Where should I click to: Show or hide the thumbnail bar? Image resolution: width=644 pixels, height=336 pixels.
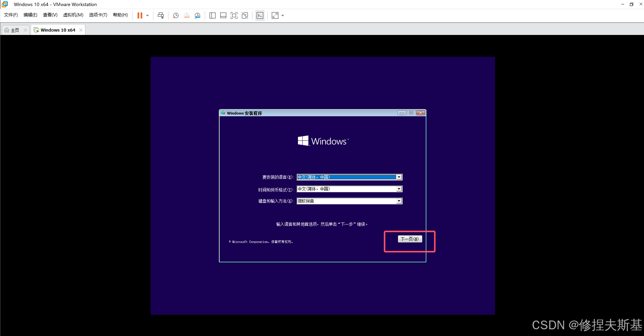click(223, 15)
